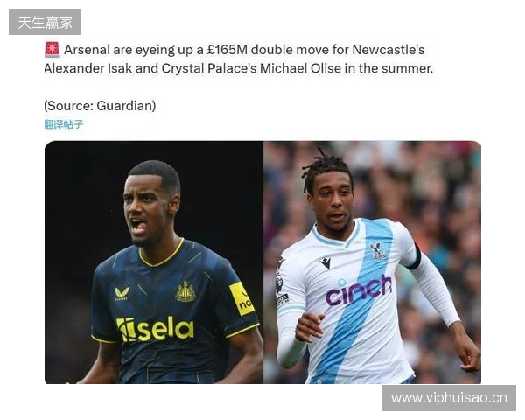Click the Castore logo on navy shirt

(x=122, y=294)
